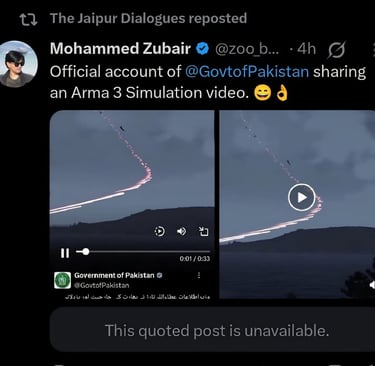Click The Jaipur Dialogues reposted label
The height and width of the screenshot is (366, 375).
pyautogui.click(x=149, y=19)
